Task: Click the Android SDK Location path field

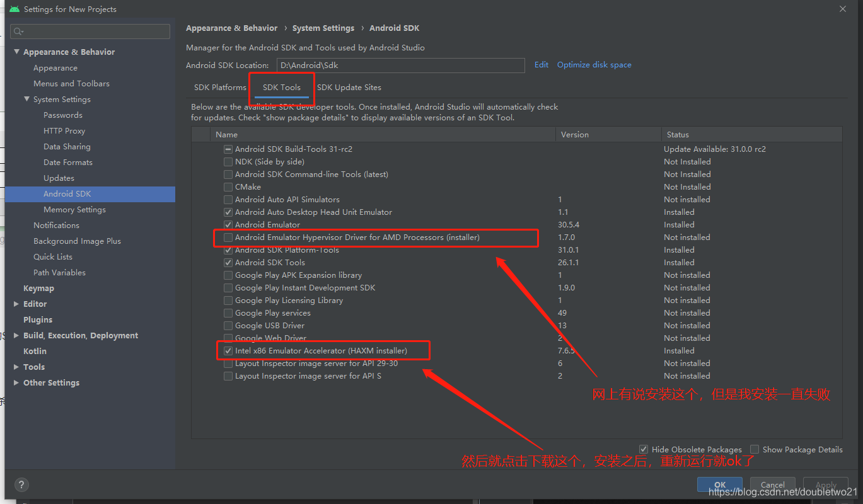Action: (400, 65)
